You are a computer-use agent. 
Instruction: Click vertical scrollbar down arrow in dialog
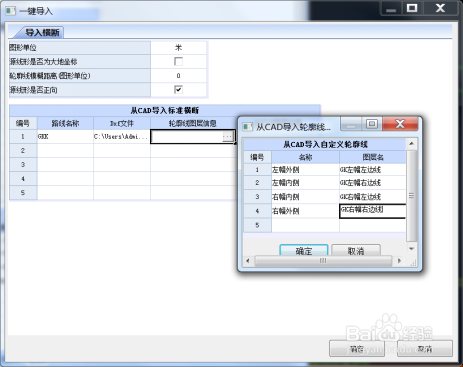click(x=412, y=249)
